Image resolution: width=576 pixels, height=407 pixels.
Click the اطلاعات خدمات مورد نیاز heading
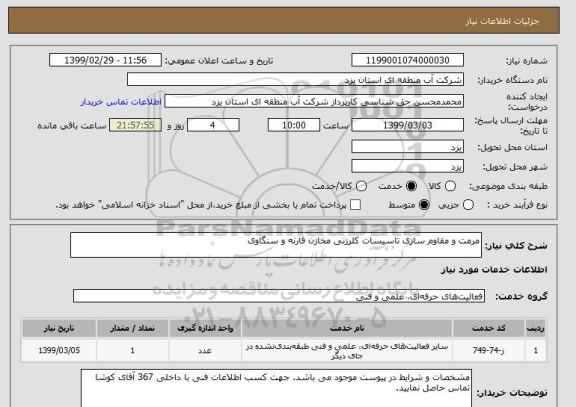click(x=494, y=270)
